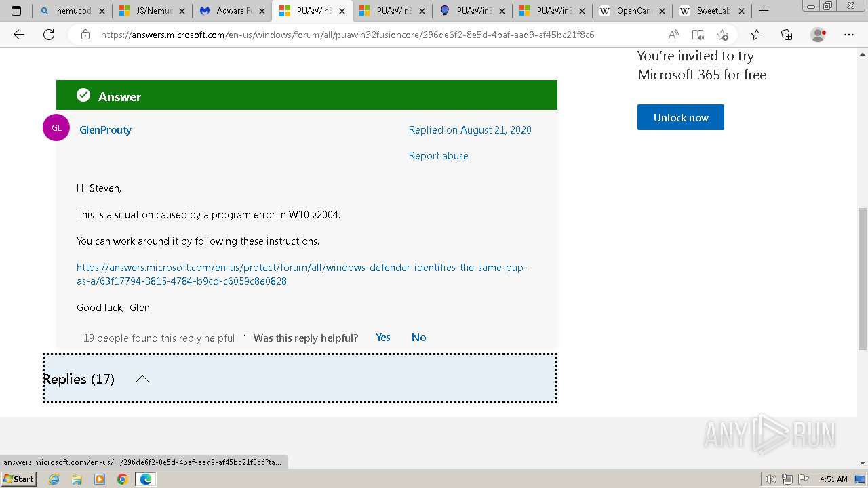Launch Windows Media Player from taskbar
This screenshot has height=488, width=868.
pos(100,479)
